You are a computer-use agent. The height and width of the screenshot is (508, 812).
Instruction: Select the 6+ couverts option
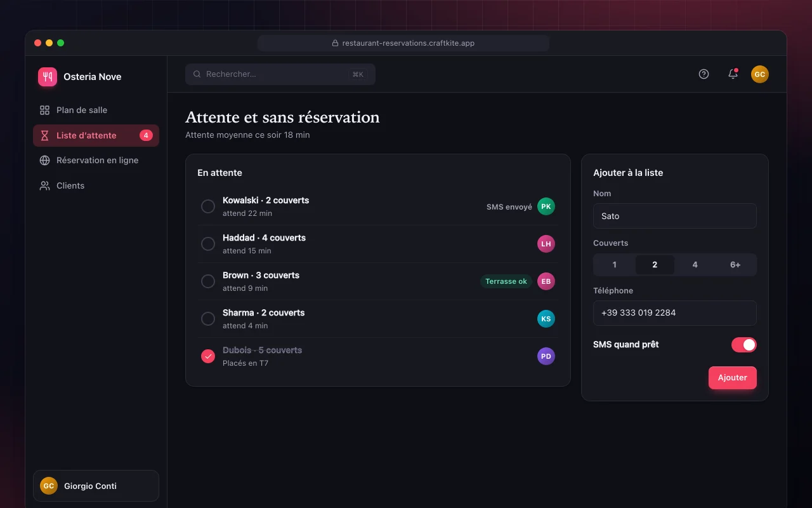tap(735, 265)
